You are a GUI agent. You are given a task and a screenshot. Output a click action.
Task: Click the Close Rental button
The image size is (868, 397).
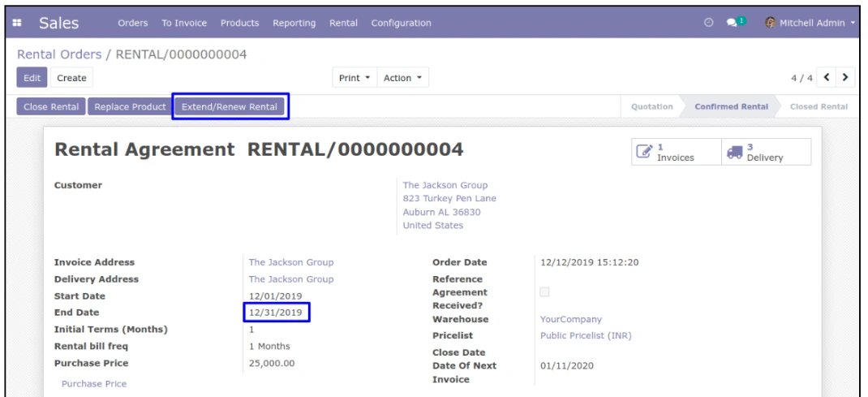pos(51,107)
